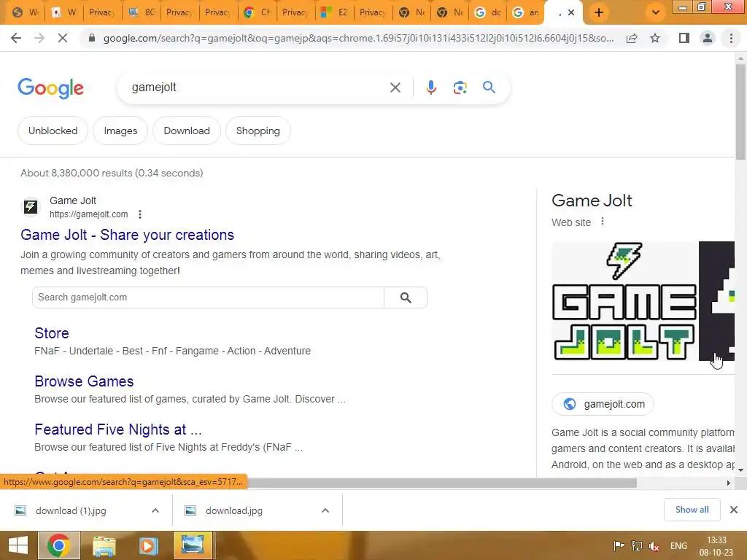Screen dimensions: 747x560
Task: Open the clock showing 13:33
Action: (716, 546)
